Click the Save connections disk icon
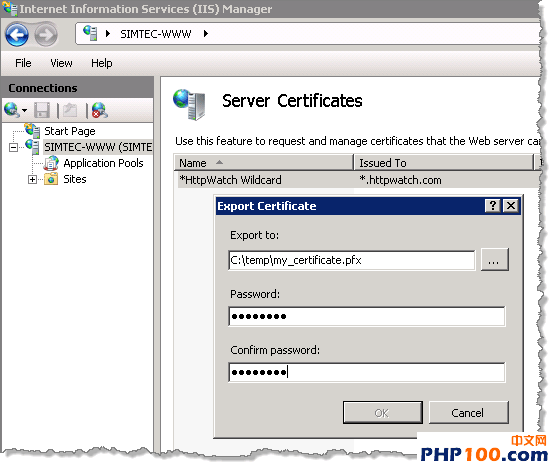 point(42,110)
